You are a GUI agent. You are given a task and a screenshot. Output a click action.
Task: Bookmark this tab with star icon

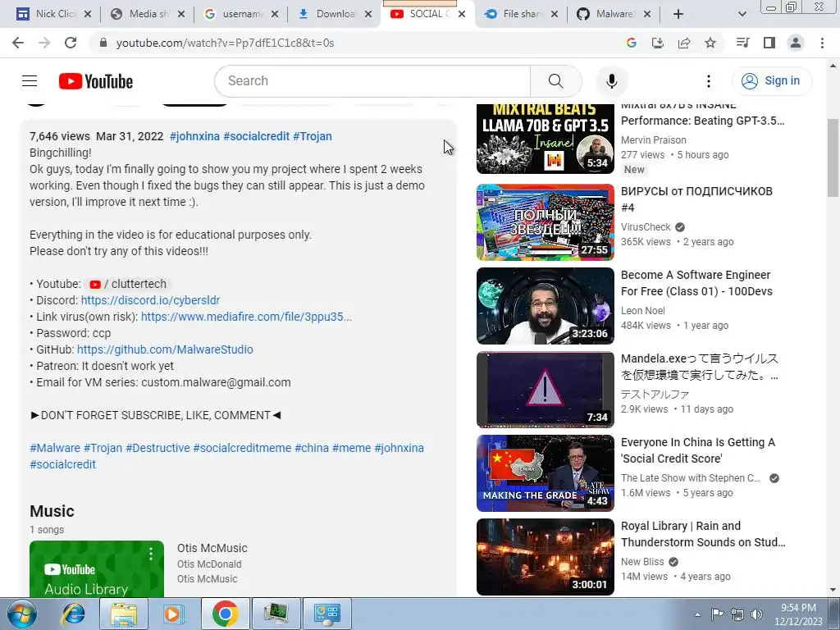pos(710,43)
